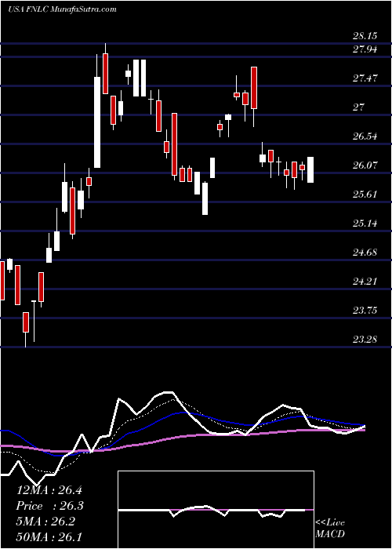Click the <<Live MACD label
392x549 pixels.
pyautogui.click(x=330, y=529)
